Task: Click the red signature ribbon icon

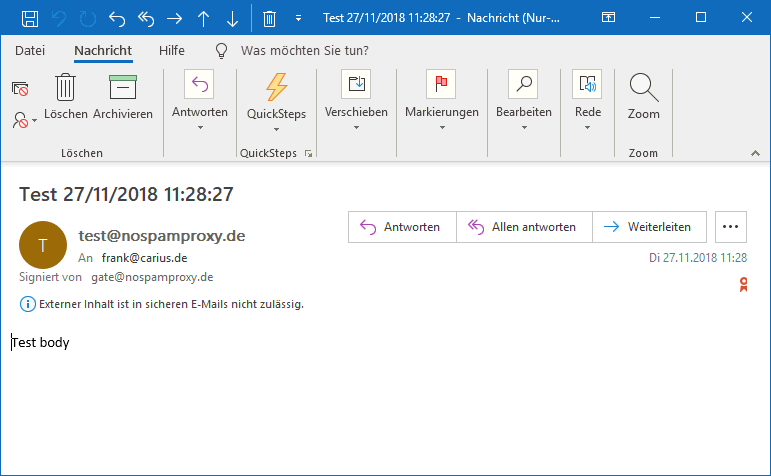Action: tap(743, 284)
